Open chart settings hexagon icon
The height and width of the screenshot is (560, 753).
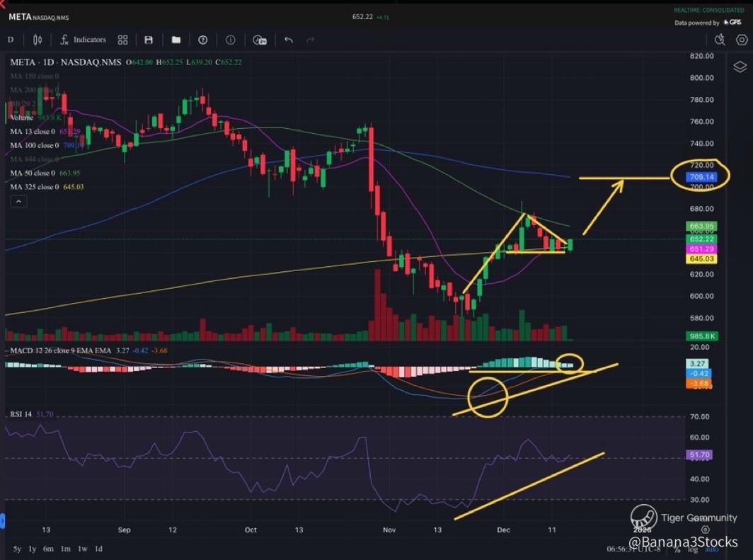click(x=742, y=40)
